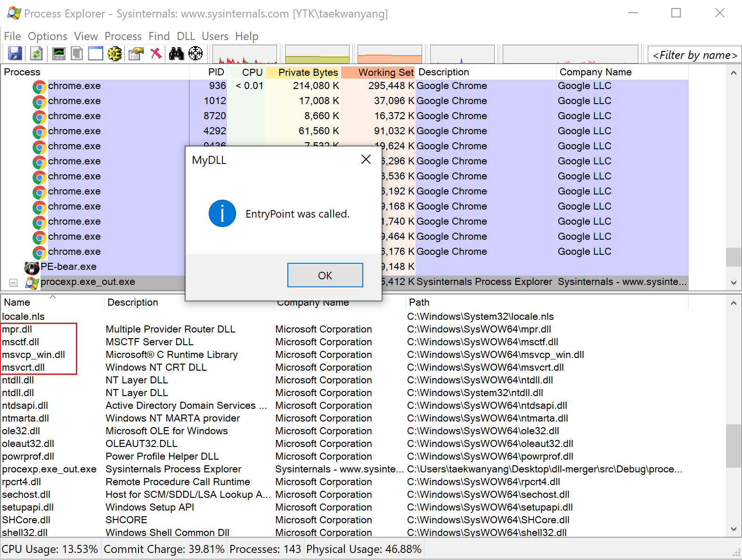This screenshot has height=560, width=742.
Task: Open the Options menu
Action: 48,36
